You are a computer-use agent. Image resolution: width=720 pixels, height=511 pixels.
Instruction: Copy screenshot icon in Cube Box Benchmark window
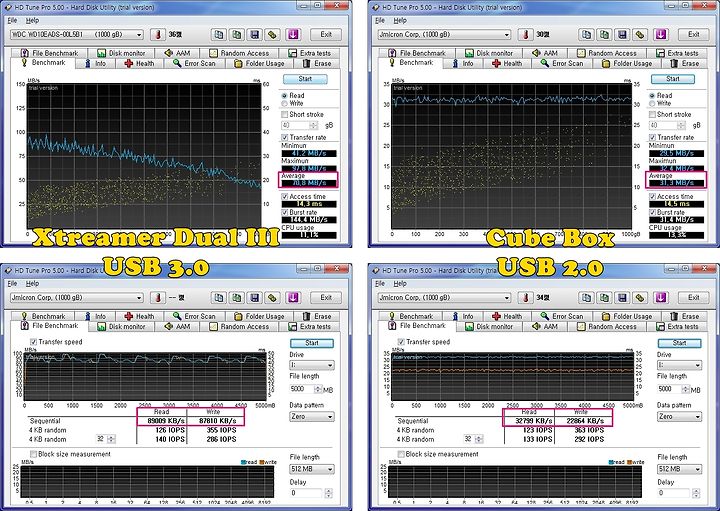[604, 35]
